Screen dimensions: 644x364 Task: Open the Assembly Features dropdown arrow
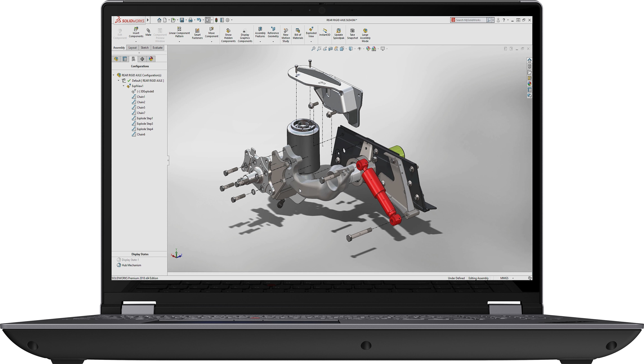[x=260, y=42]
